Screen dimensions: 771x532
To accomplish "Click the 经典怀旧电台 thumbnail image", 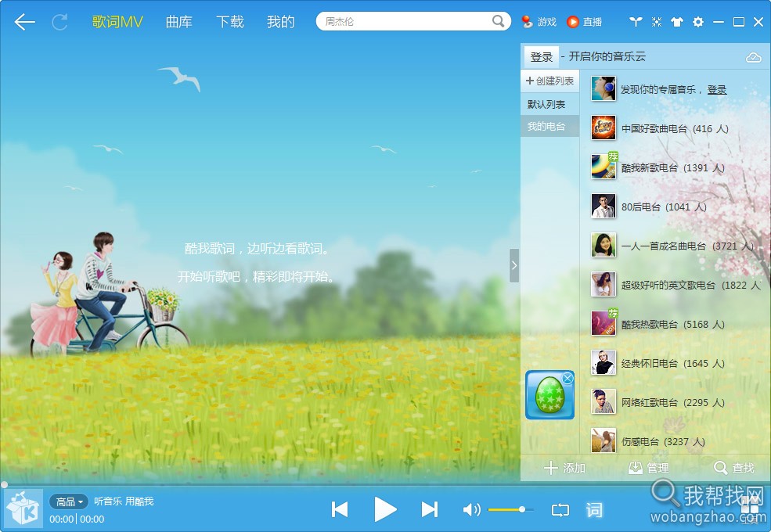I will click(603, 362).
